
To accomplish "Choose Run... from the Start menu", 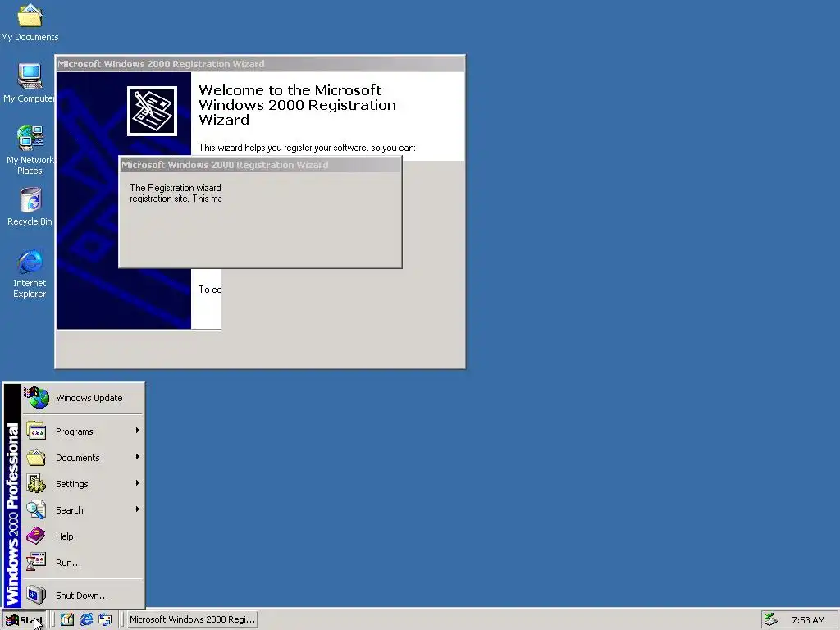I will tap(83, 563).
